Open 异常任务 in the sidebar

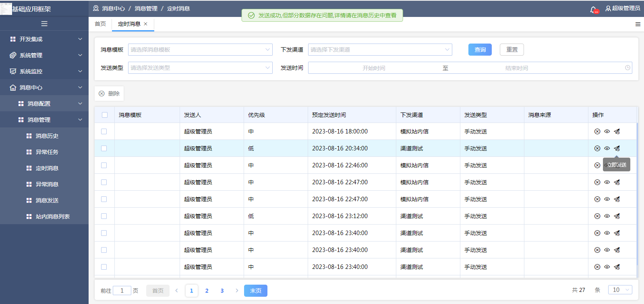point(44,152)
